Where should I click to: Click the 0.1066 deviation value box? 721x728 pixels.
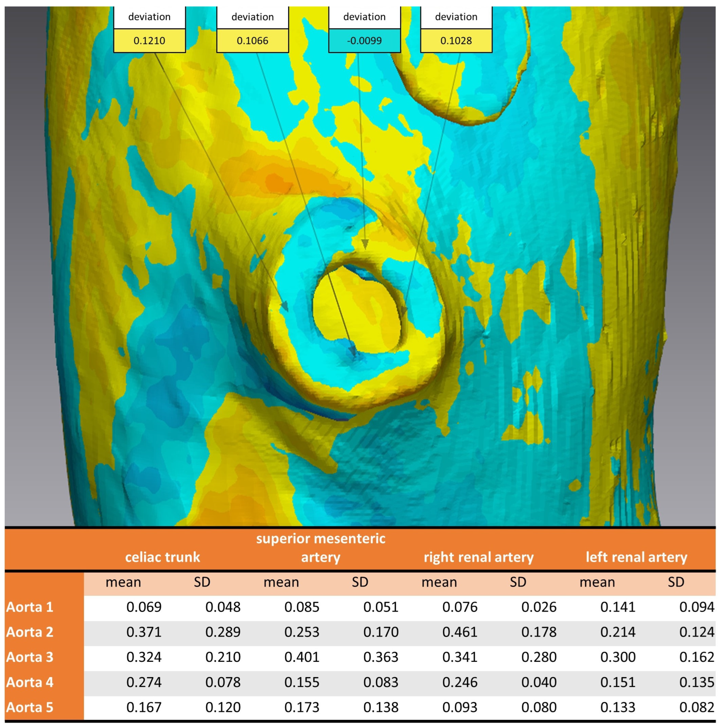tap(253, 40)
